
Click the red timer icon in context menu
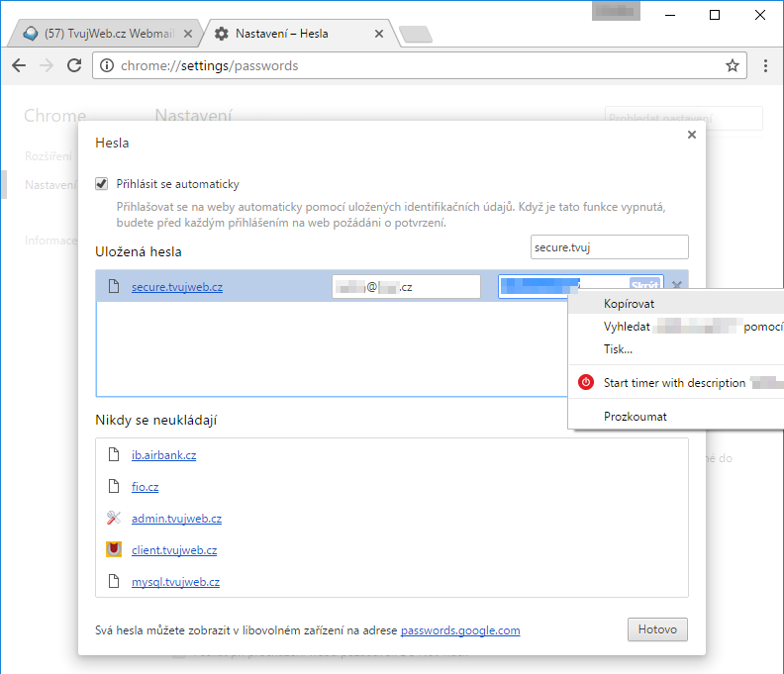tap(586, 383)
